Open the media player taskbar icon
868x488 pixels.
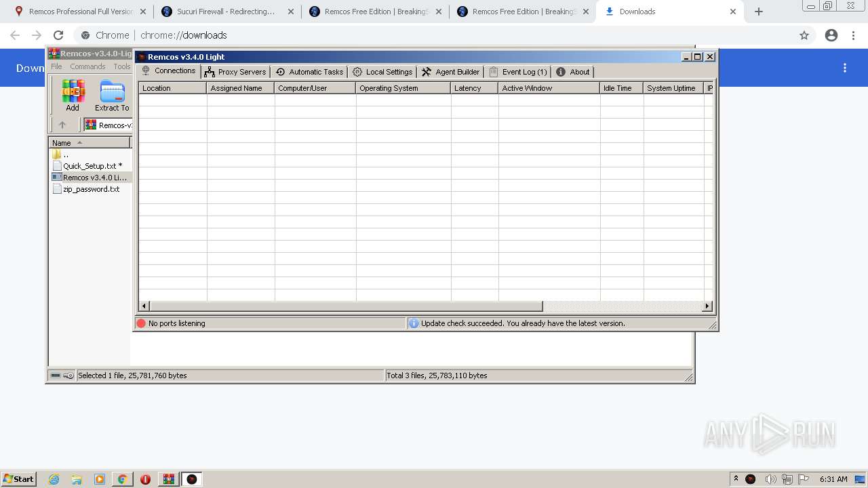[x=100, y=479]
